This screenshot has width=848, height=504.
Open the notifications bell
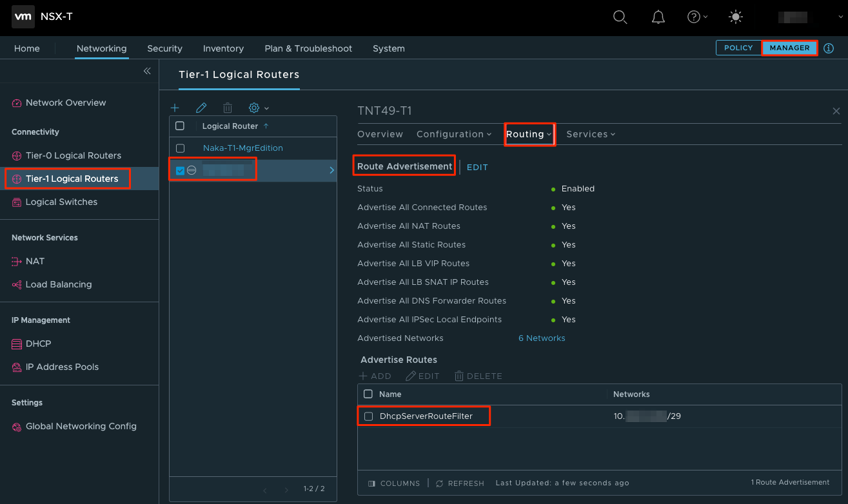tap(658, 17)
